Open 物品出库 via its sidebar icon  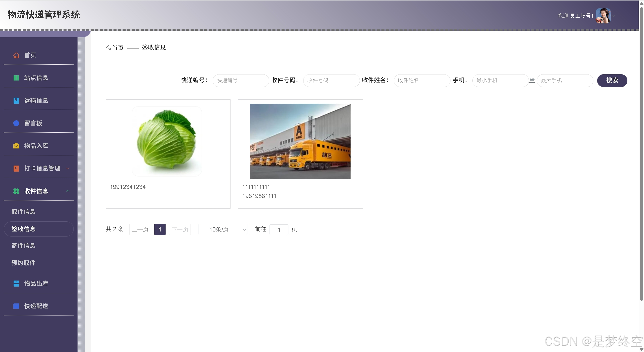click(16, 283)
